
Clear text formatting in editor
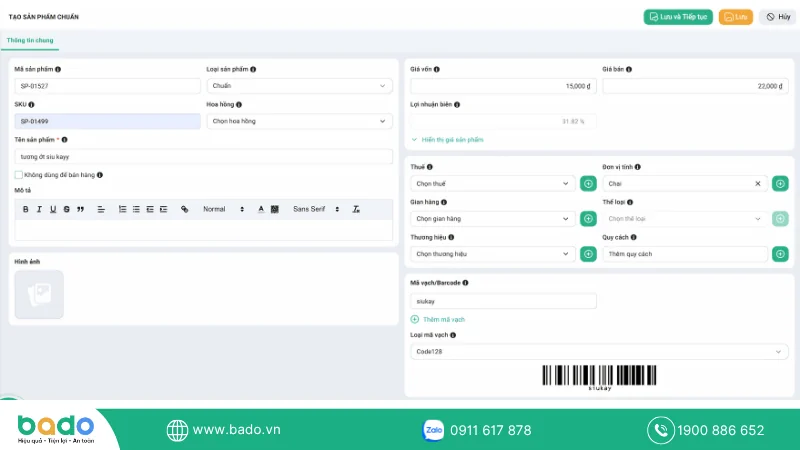click(x=356, y=209)
